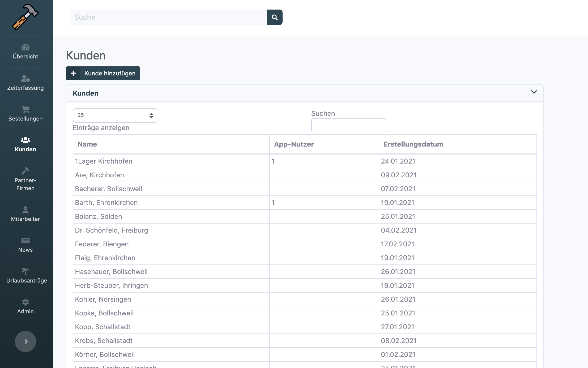Focus the top Suche search field
The image size is (588, 368).
(x=168, y=17)
